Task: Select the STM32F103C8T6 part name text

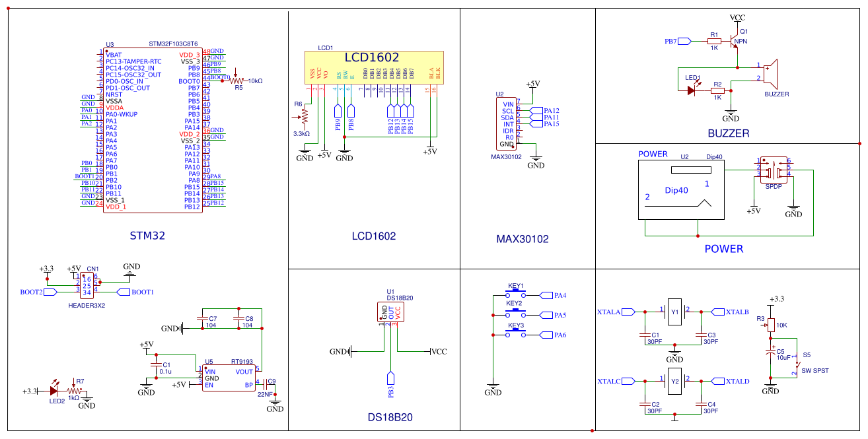Action: [x=173, y=44]
